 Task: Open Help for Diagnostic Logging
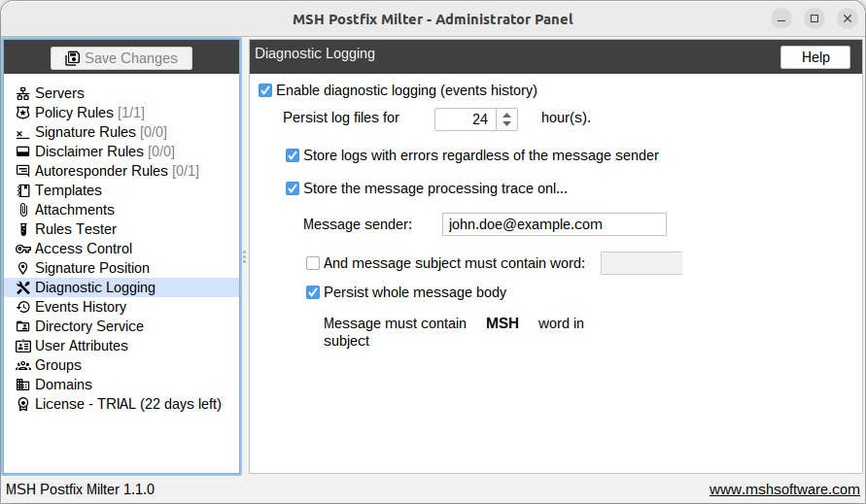[x=815, y=57]
